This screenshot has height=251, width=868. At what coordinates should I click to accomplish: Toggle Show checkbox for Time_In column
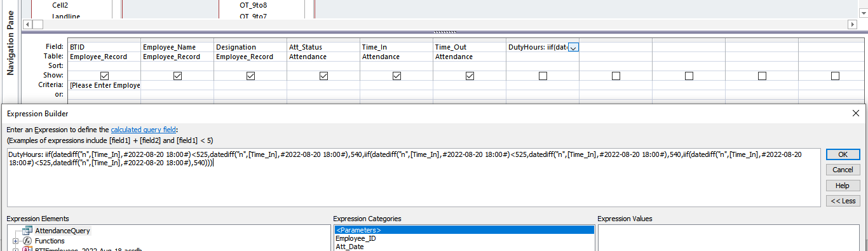click(x=397, y=76)
